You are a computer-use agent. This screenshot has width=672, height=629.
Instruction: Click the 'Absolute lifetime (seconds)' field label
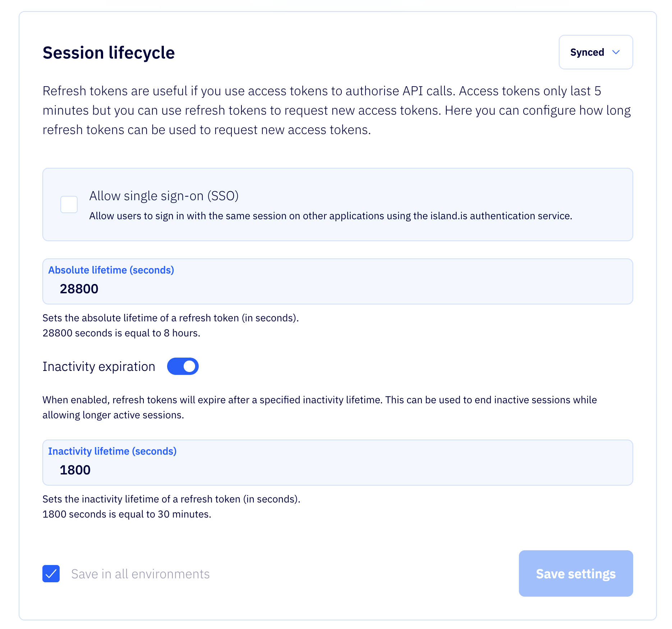[x=111, y=270]
